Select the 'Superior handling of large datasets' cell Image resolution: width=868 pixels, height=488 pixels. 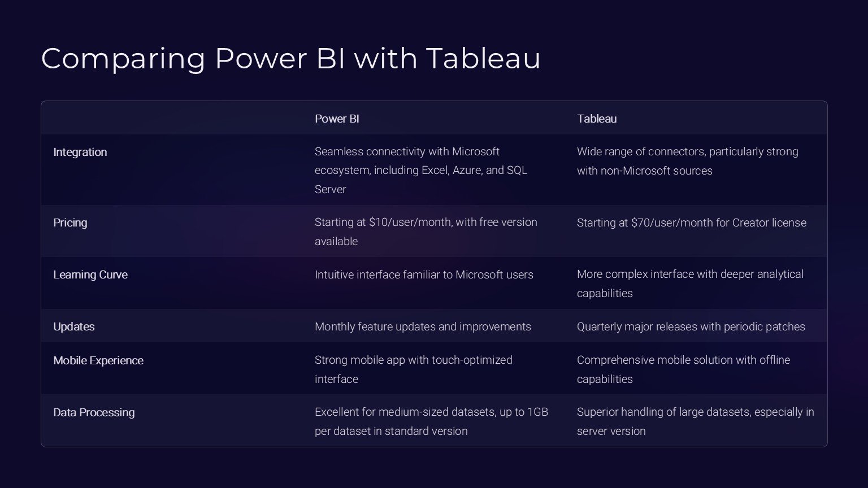695,421
